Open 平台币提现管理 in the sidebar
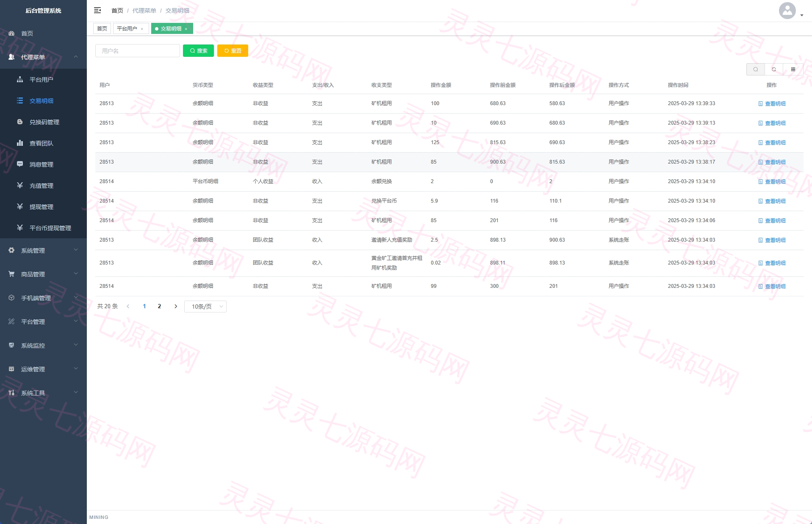812x524 pixels. coord(43,228)
